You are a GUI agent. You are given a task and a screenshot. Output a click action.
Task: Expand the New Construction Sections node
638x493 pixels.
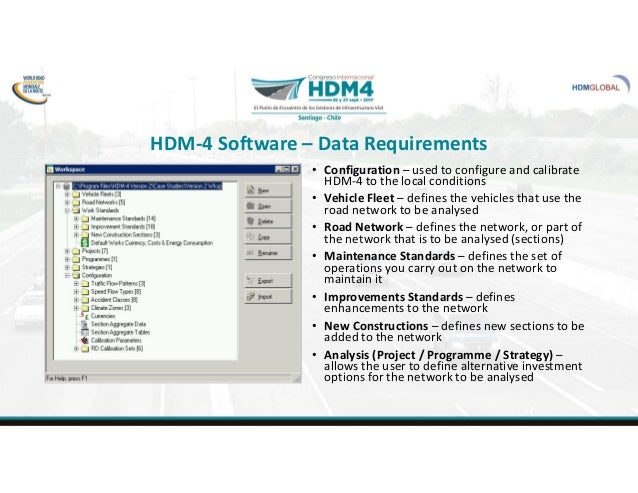pos(76,235)
